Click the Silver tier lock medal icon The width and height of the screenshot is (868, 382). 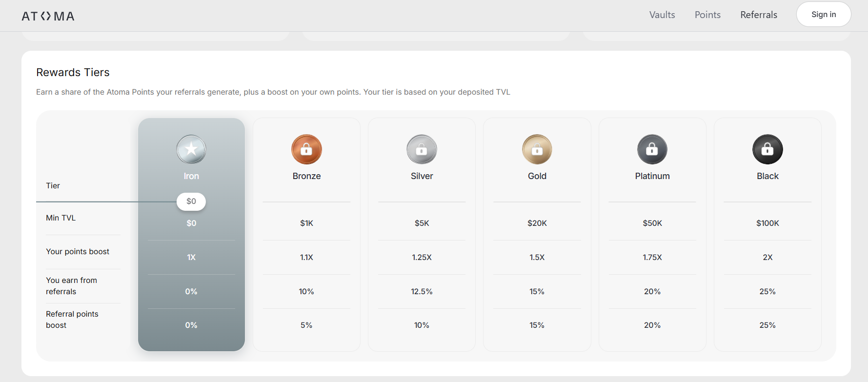(422, 149)
